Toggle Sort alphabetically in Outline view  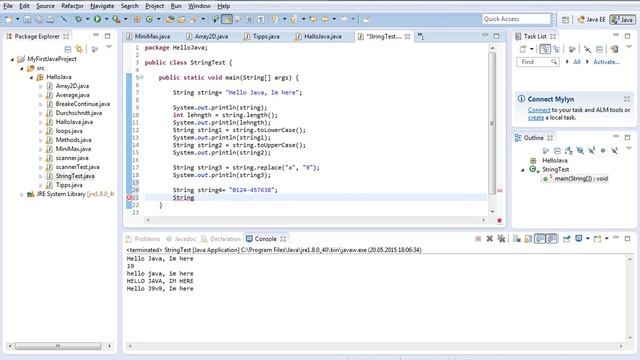[x=569, y=151]
